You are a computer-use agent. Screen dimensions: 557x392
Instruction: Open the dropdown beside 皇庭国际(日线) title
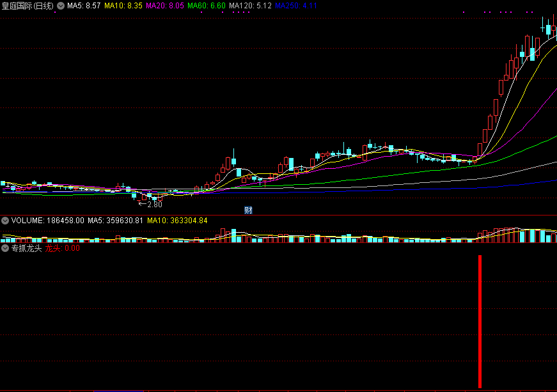[x=61, y=6]
